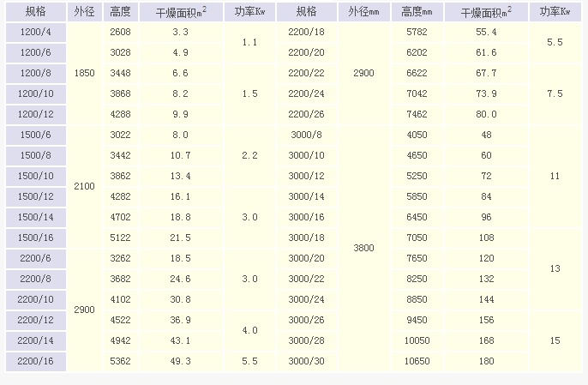This screenshot has height=385, width=588.
Task: Select the 2100 outer diameter cell
Action: pyautogui.click(x=85, y=186)
